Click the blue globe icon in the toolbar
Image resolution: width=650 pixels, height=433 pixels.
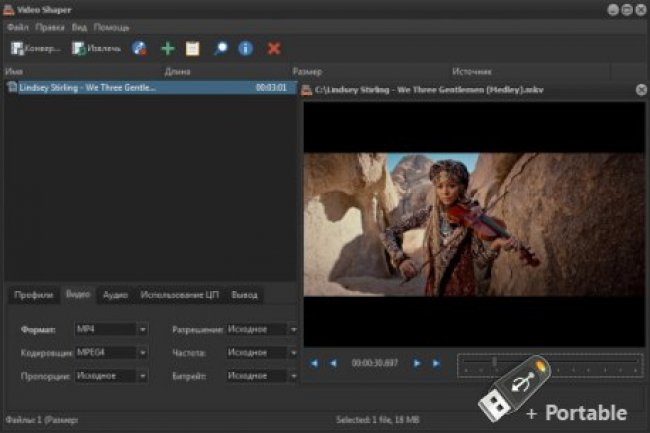click(x=140, y=48)
